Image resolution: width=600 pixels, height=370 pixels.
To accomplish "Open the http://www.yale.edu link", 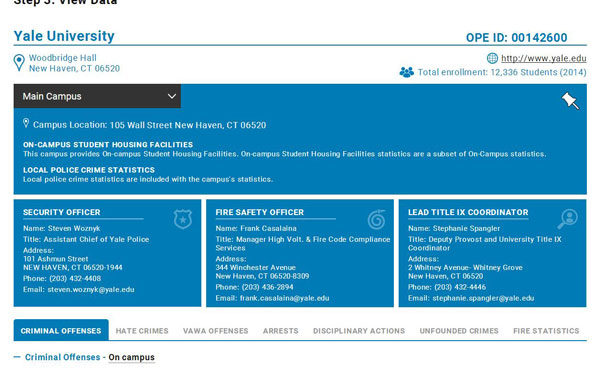I will (544, 58).
